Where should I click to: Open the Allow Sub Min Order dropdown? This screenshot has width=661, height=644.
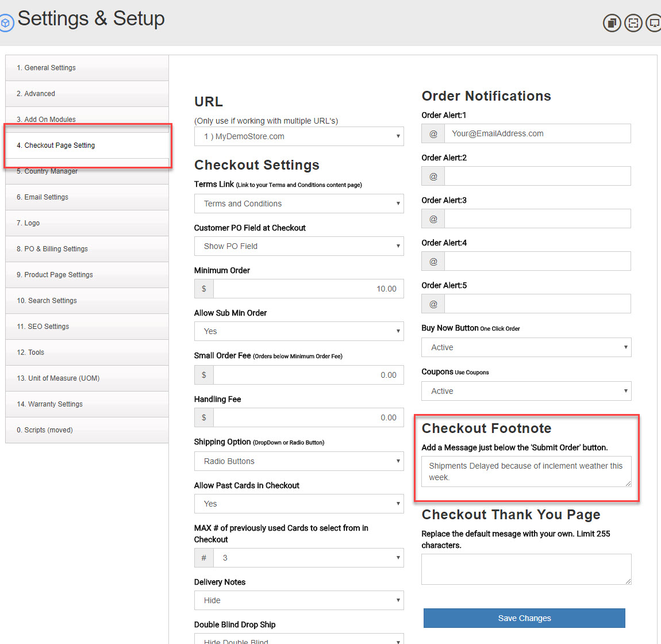pyautogui.click(x=299, y=331)
